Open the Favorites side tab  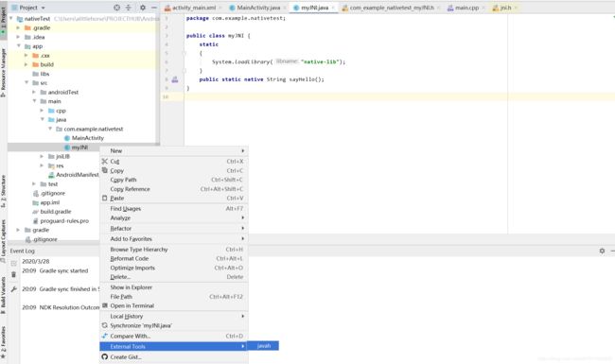pos(3,342)
